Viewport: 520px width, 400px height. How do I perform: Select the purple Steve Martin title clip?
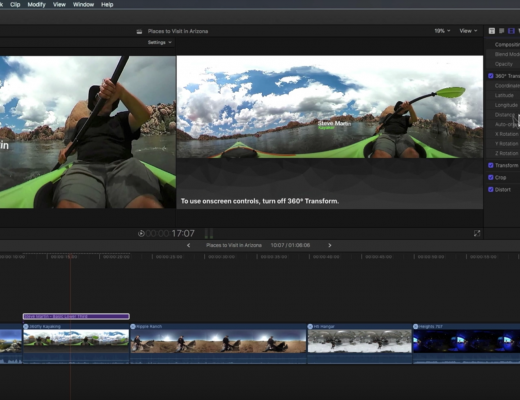[x=76, y=316]
